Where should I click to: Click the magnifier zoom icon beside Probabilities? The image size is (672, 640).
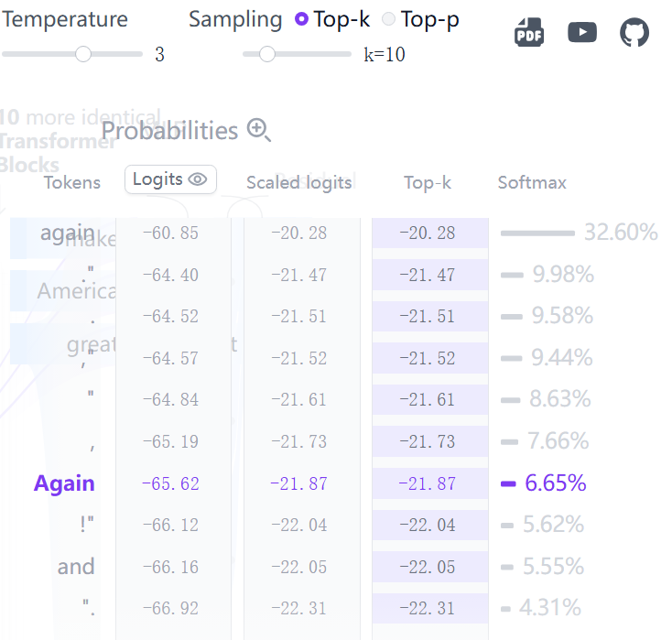[x=259, y=130]
